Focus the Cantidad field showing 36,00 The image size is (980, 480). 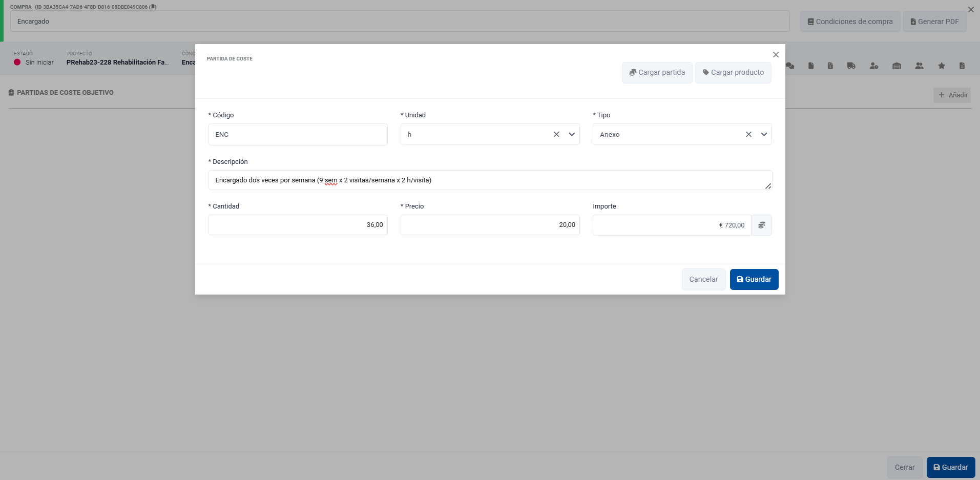point(298,225)
